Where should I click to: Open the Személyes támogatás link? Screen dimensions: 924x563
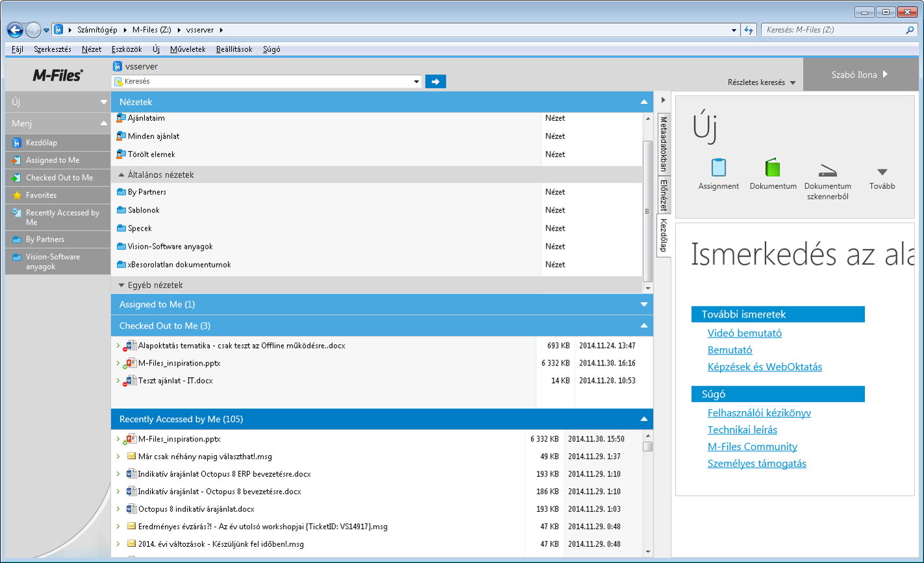pyautogui.click(x=757, y=464)
